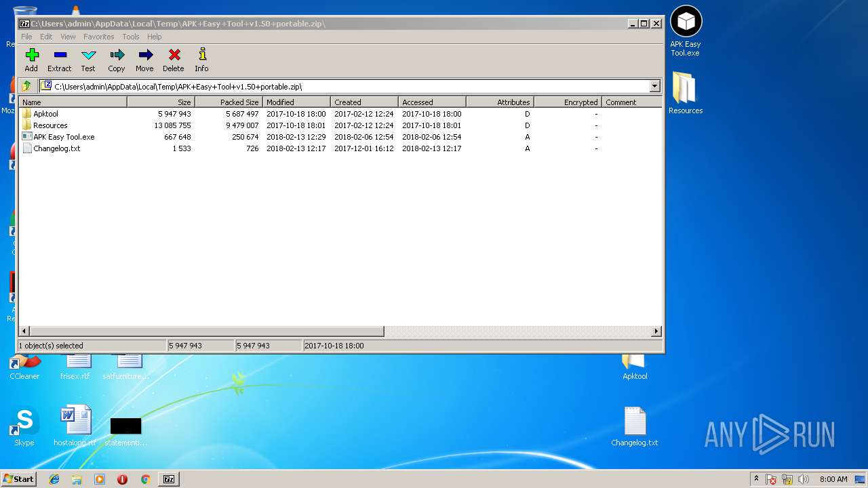
Task: Sort by Created column header
Action: coord(364,102)
